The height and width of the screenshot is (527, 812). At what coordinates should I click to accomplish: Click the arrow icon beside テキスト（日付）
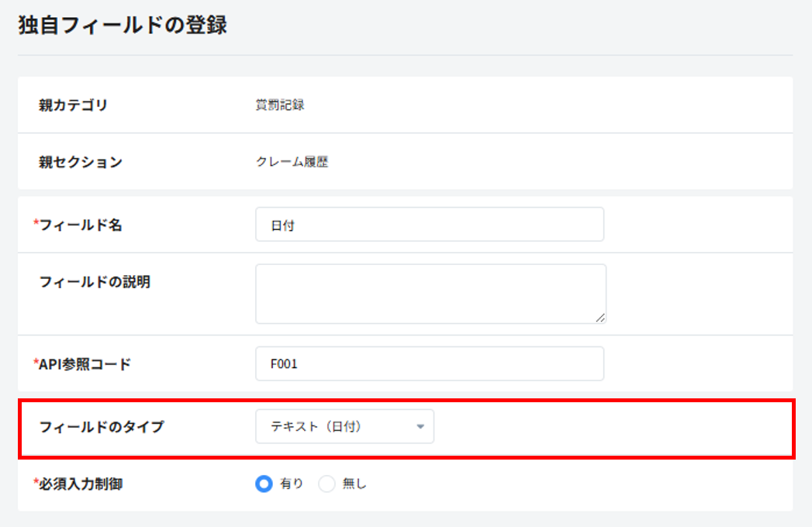[x=420, y=427]
